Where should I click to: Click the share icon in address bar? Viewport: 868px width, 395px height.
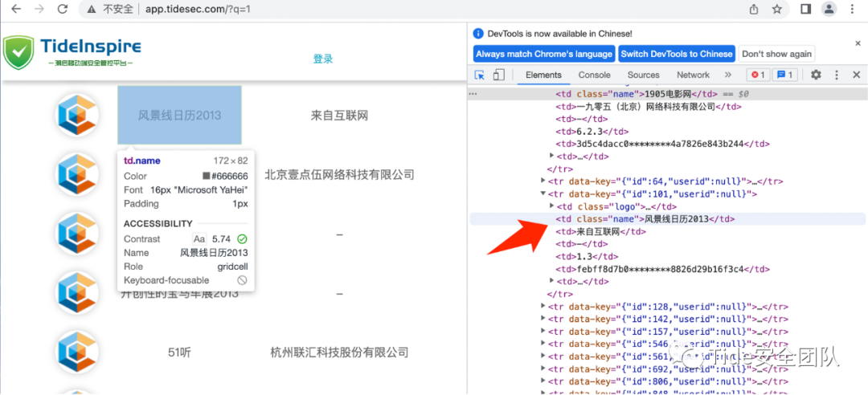click(754, 9)
